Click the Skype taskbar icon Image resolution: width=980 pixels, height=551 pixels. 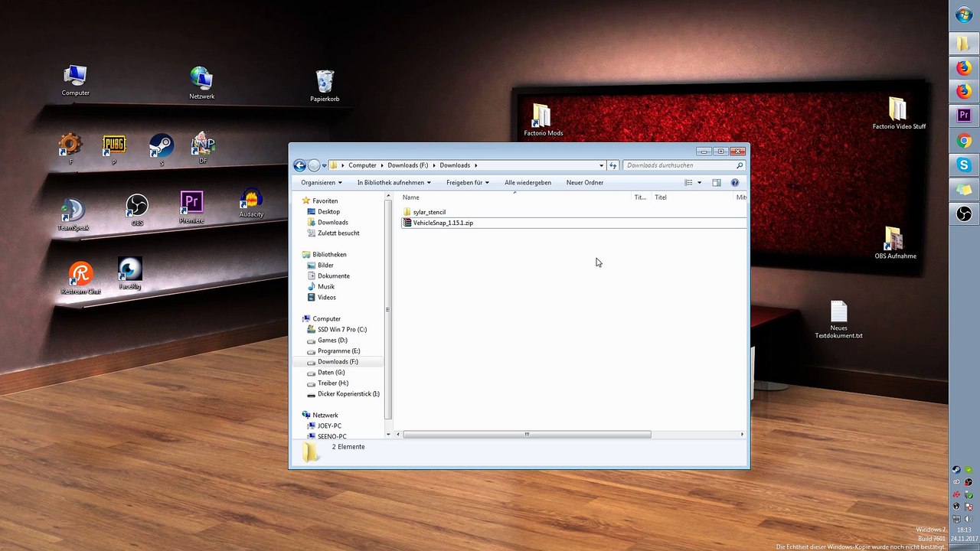(964, 165)
